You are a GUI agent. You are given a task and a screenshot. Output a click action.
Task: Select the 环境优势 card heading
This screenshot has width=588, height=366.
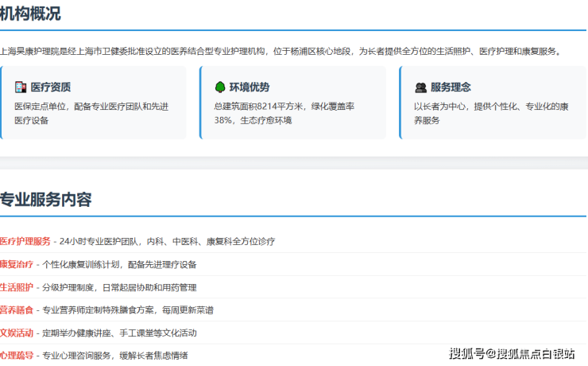click(x=250, y=87)
